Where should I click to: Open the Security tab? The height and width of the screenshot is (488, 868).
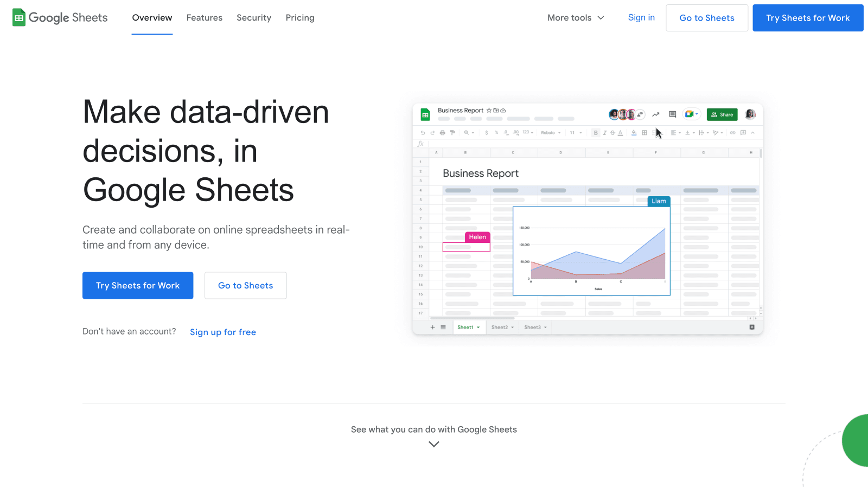pos(254,18)
